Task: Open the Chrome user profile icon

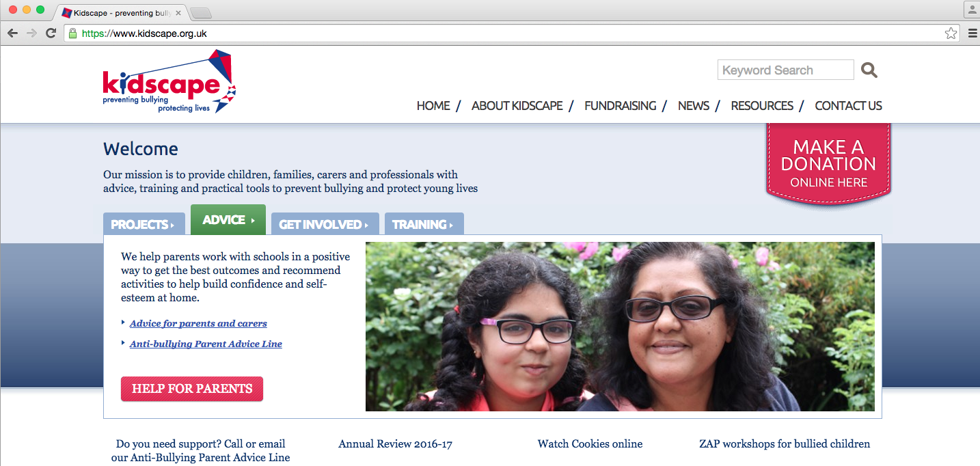Action: pos(972,10)
